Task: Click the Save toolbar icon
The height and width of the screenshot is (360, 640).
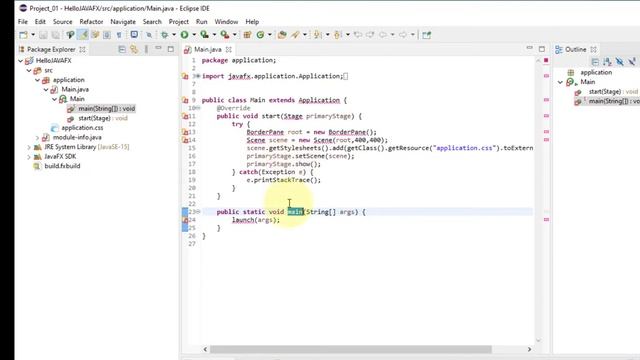Action: click(x=43, y=35)
